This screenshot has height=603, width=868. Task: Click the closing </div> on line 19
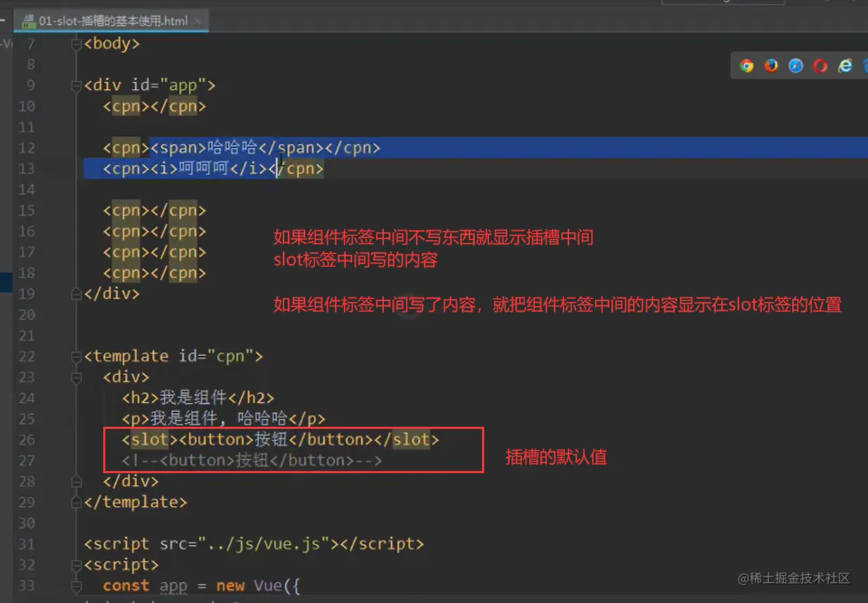tap(112, 294)
